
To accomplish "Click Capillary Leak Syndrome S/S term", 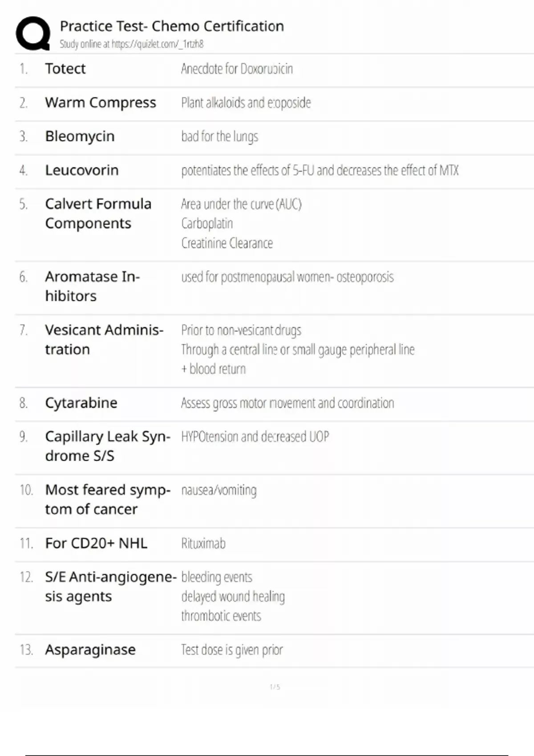I will (x=108, y=446).
